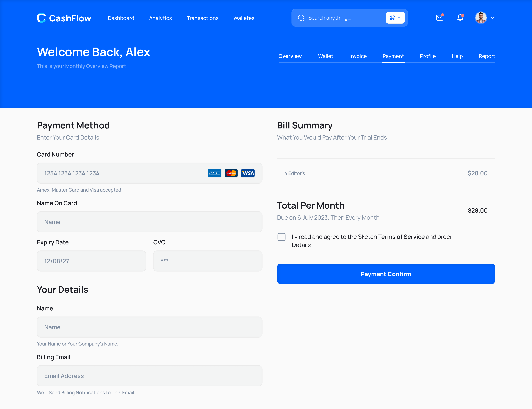Click the ⌘F shortcut badge in search bar
Image resolution: width=532 pixels, height=409 pixels.
[395, 17]
